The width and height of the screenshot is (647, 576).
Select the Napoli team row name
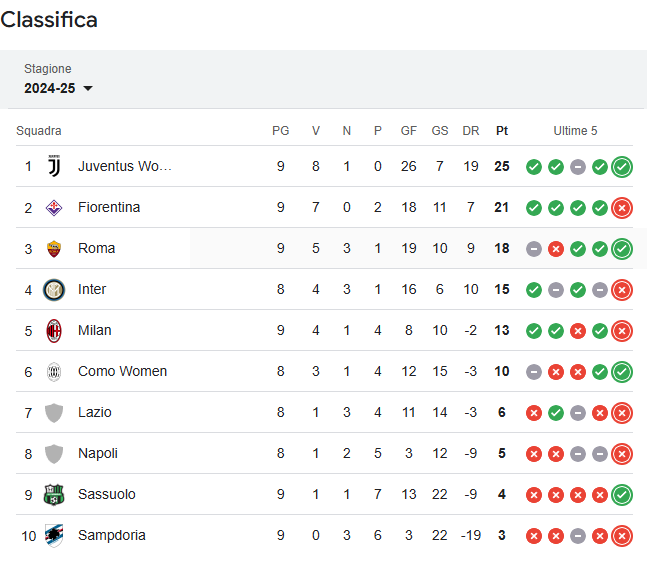98,453
